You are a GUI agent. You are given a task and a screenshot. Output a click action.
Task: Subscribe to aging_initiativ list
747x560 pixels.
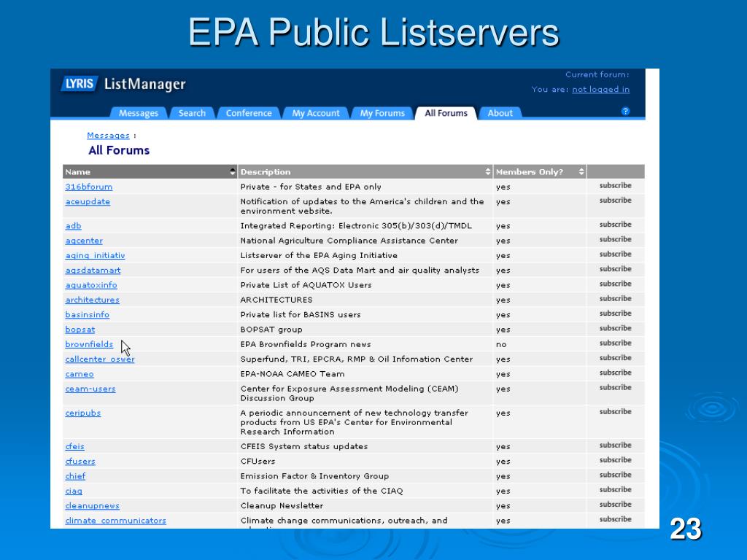coord(616,254)
